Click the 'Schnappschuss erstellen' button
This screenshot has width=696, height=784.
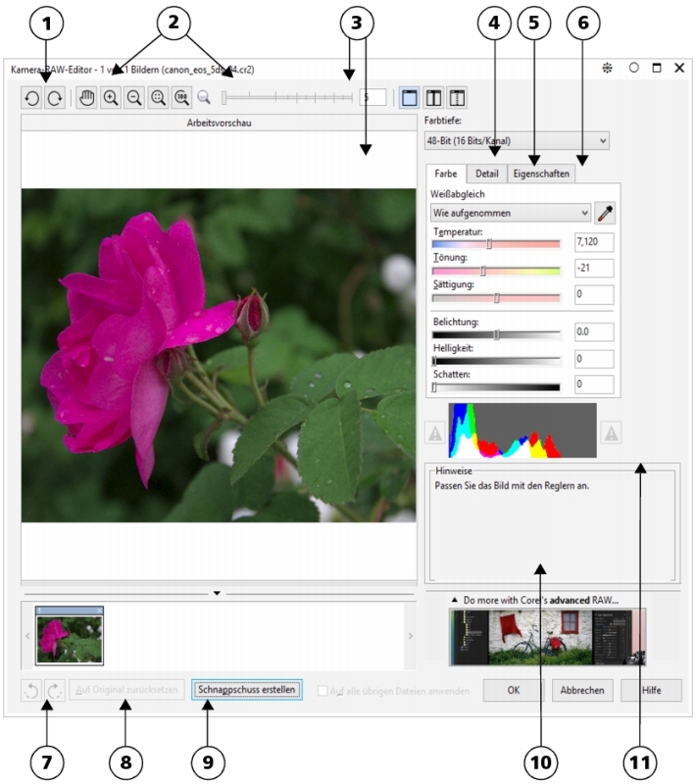coord(246,690)
